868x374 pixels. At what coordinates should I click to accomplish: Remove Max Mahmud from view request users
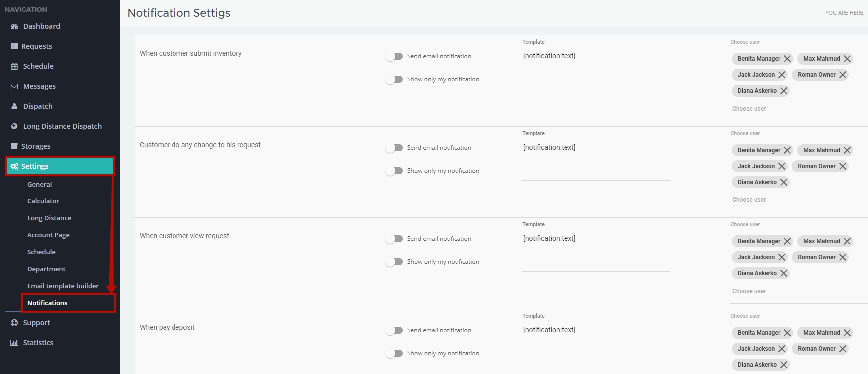click(847, 241)
